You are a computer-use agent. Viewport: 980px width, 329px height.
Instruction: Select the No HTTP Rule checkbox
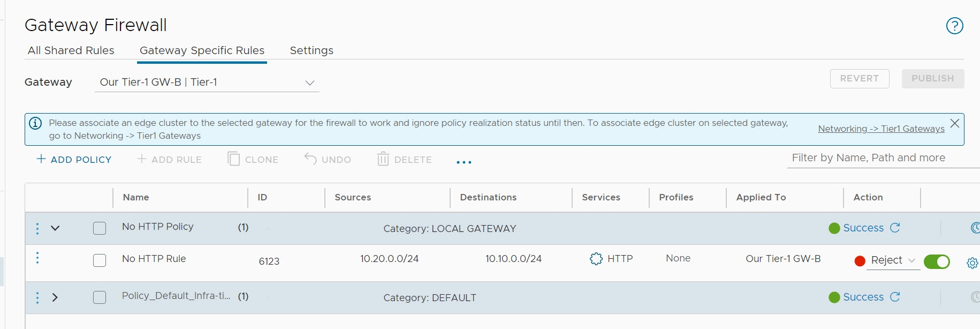[x=100, y=260]
